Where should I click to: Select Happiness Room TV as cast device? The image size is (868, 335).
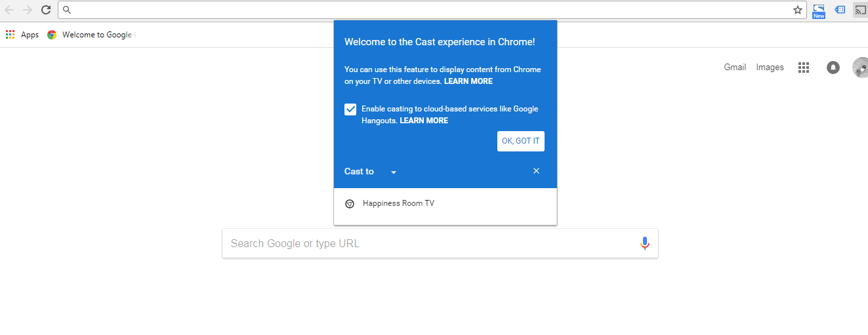[x=445, y=203]
